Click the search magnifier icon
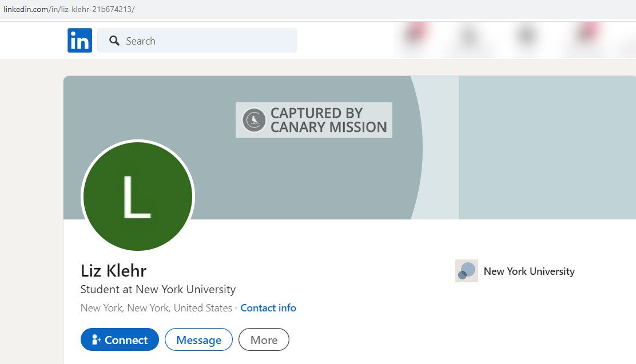 click(x=114, y=41)
